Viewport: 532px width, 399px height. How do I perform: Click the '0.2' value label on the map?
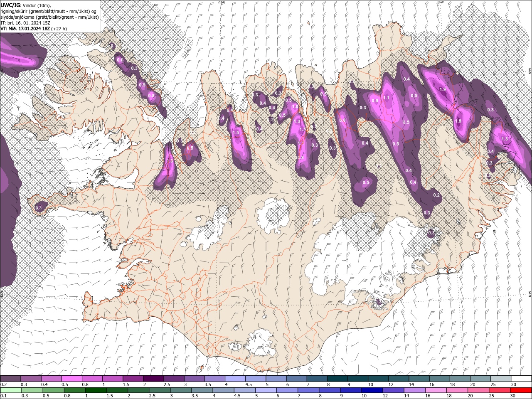(x=436, y=195)
